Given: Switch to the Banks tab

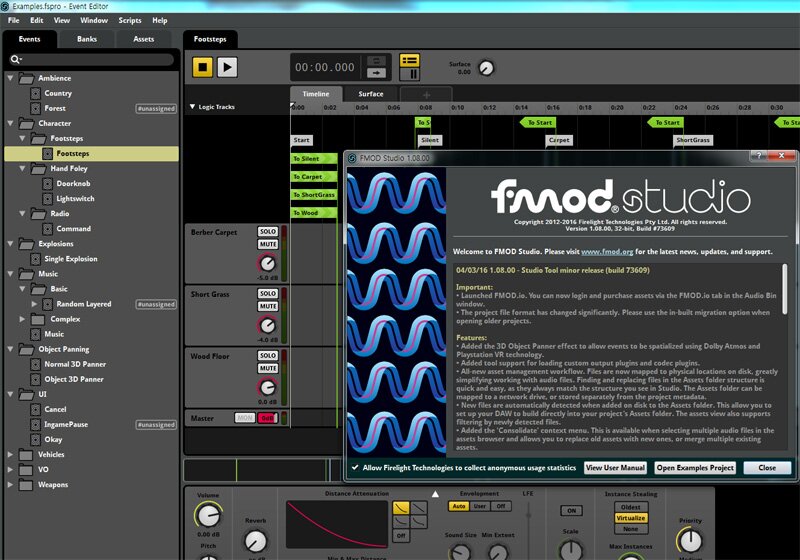Looking at the screenshot, I should [x=87, y=39].
